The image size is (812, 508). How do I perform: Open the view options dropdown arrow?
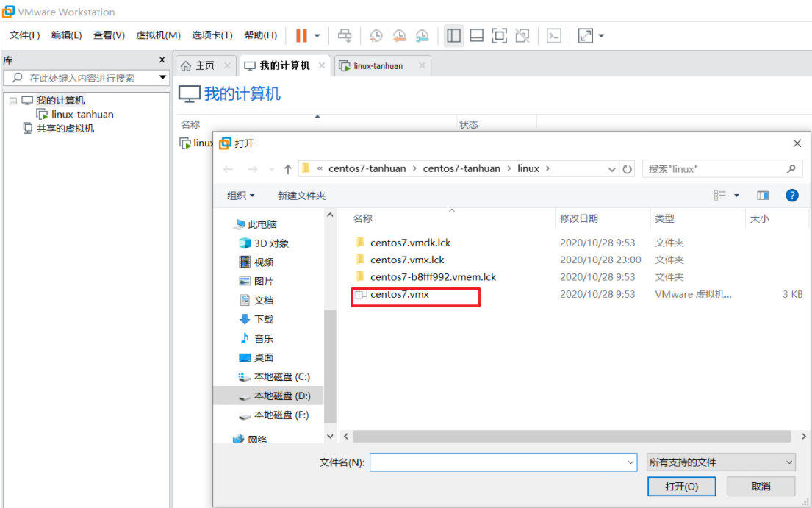[736, 196]
